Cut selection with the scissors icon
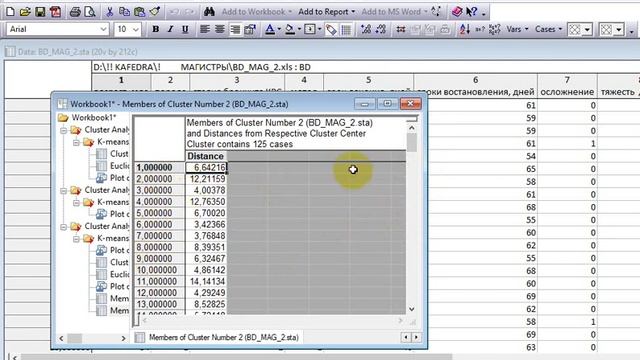 [x=109, y=12]
